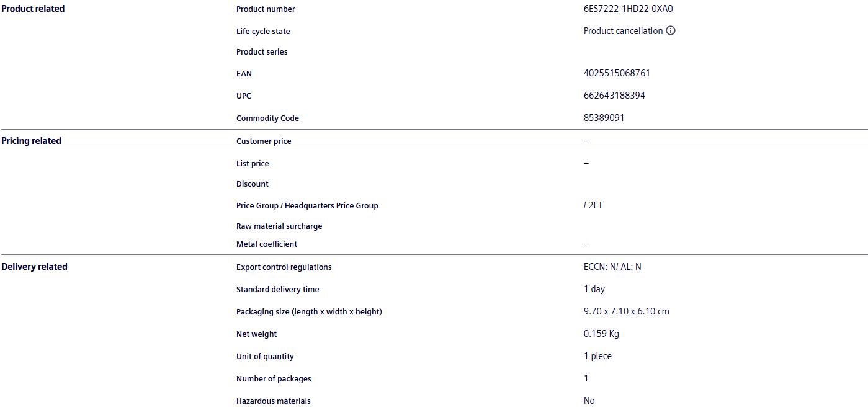This screenshot has width=868, height=410.
Task: Select the EAN value 4025515068761
Action: coord(617,73)
